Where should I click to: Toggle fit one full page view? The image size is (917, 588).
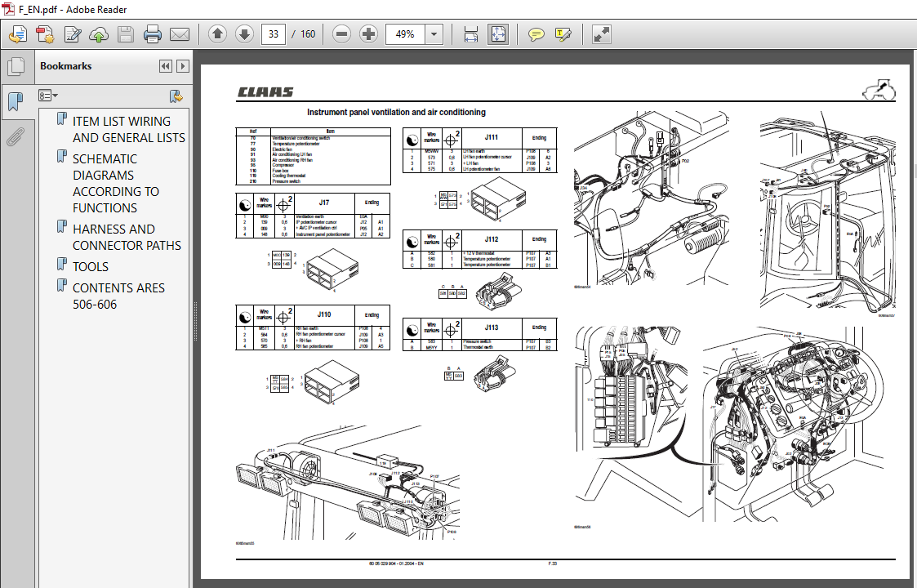[498, 34]
